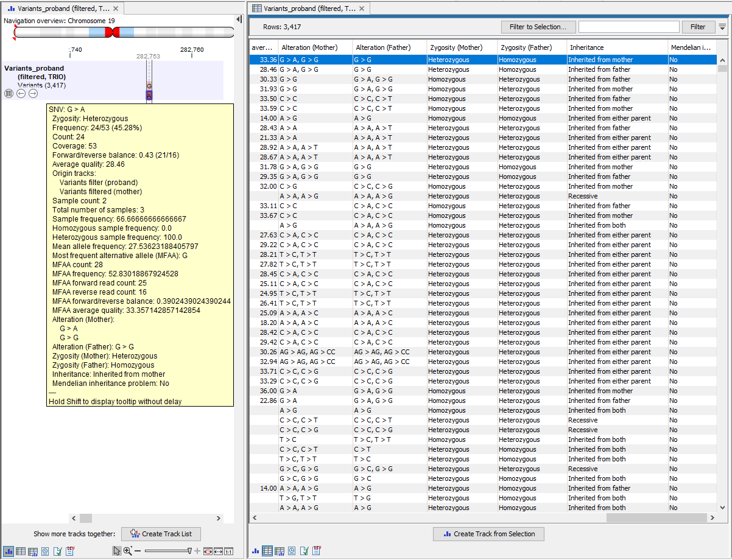
Task: Switch the left panel to table view
Action: pos(21,551)
